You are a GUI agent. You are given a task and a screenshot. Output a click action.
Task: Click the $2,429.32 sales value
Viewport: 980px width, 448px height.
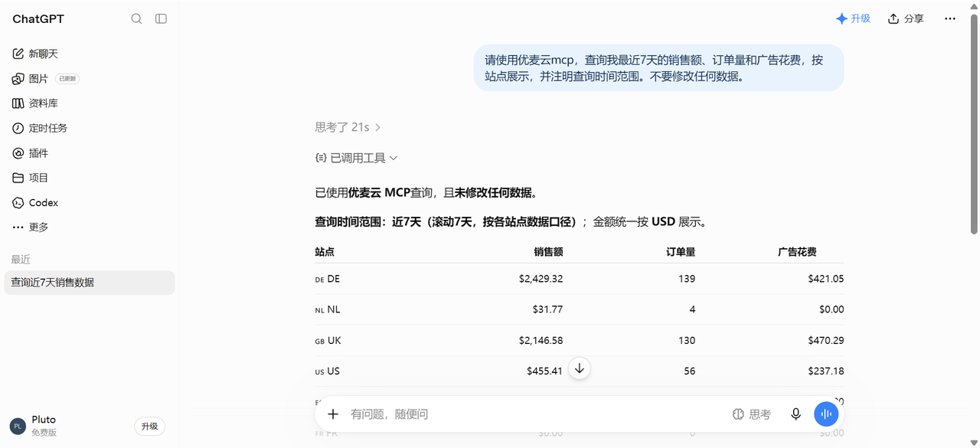[x=541, y=279]
